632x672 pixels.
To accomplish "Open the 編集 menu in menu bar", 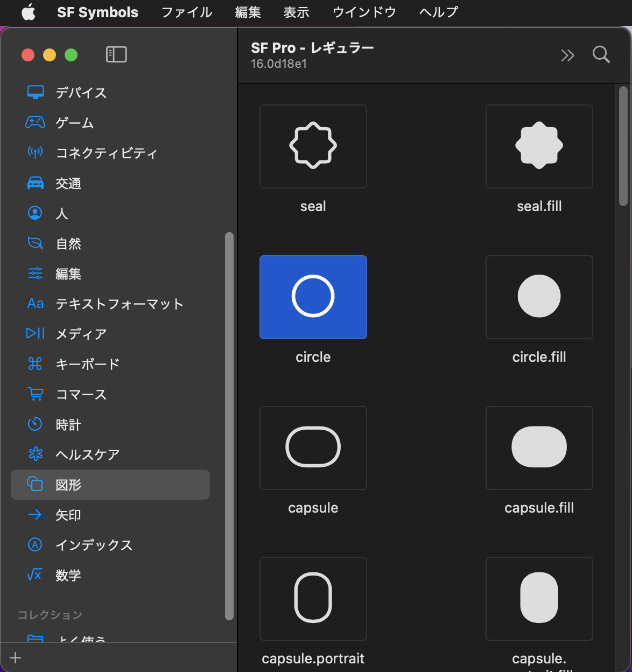I will tap(248, 12).
